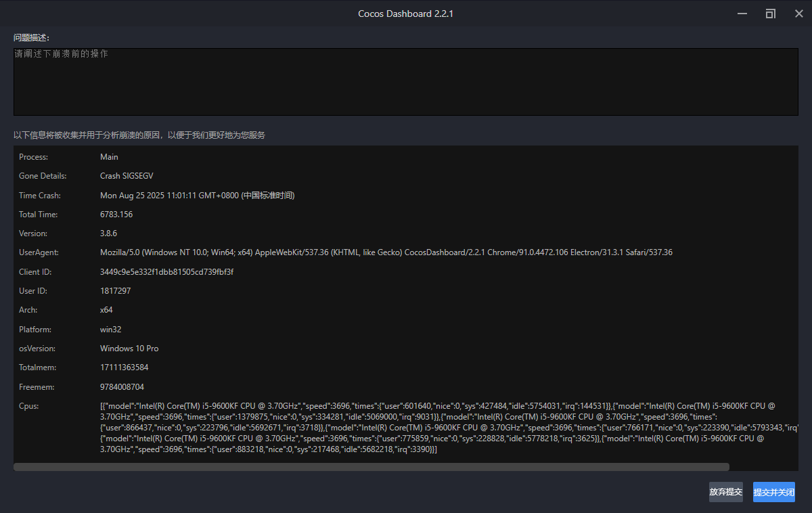Click the 'Arch:' label

pos(28,310)
